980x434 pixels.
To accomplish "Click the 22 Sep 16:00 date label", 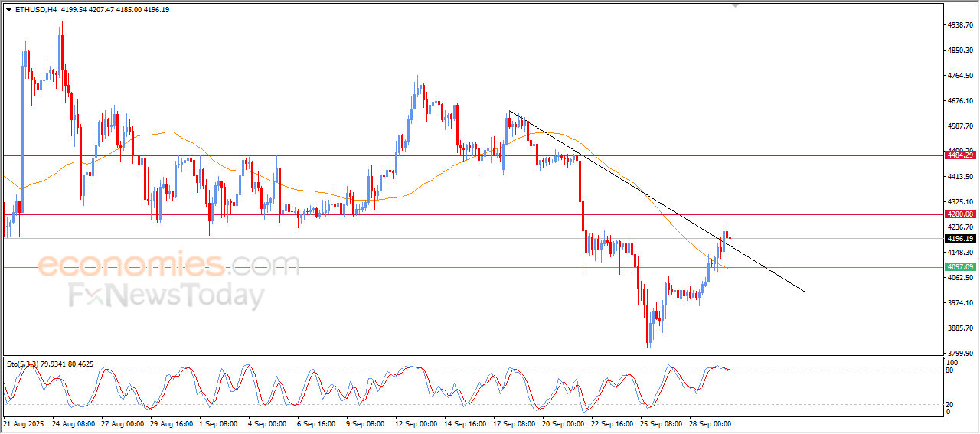I will tap(612, 423).
